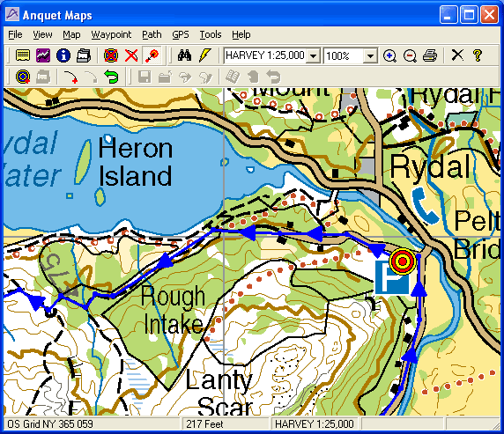
Task: Click the greyed open folder icon
Action: pos(165,77)
